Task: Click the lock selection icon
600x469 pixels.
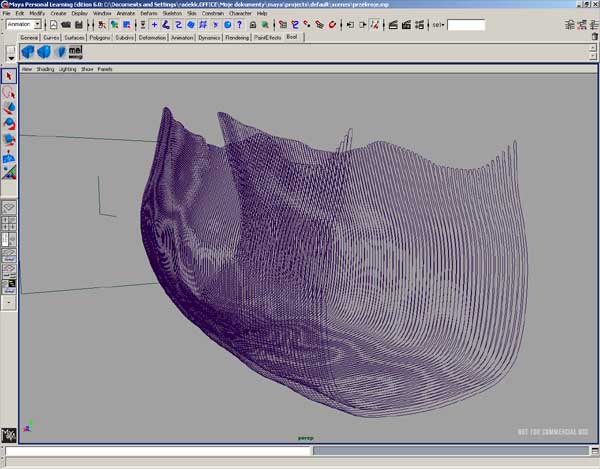Action: coord(253,25)
